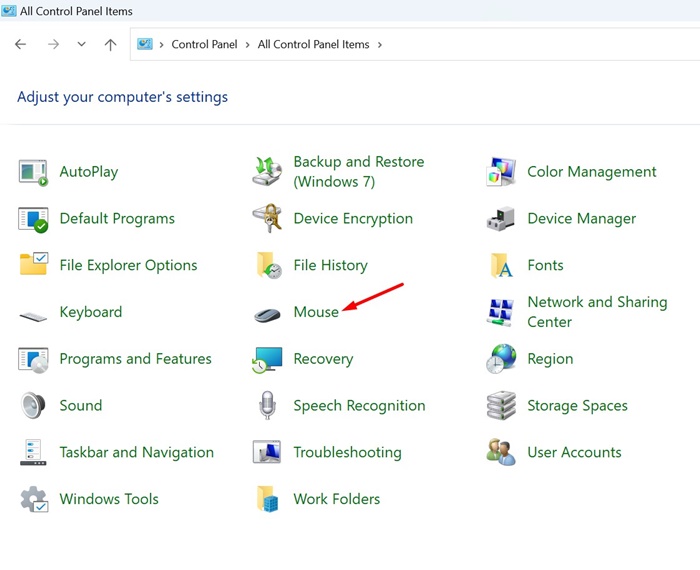Expand chevron after Control Panel breadcrumb

click(x=248, y=45)
